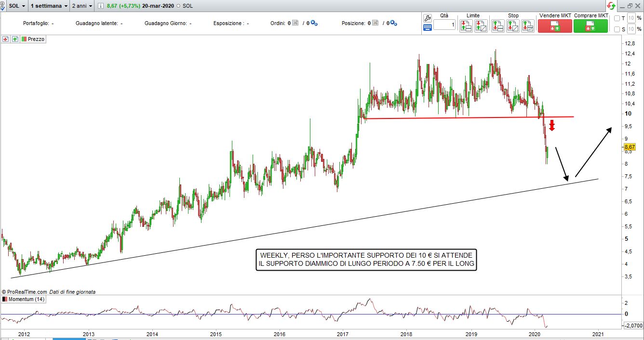Click the first Limite order icon
This screenshot has height=340, width=644.
click(x=466, y=26)
